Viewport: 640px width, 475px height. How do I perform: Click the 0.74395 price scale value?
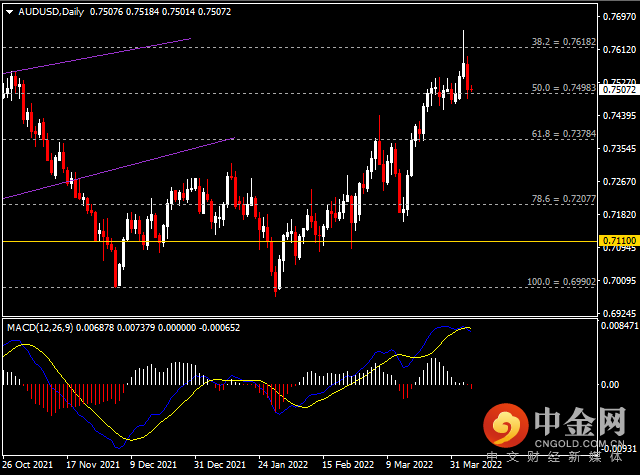click(620, 116)
